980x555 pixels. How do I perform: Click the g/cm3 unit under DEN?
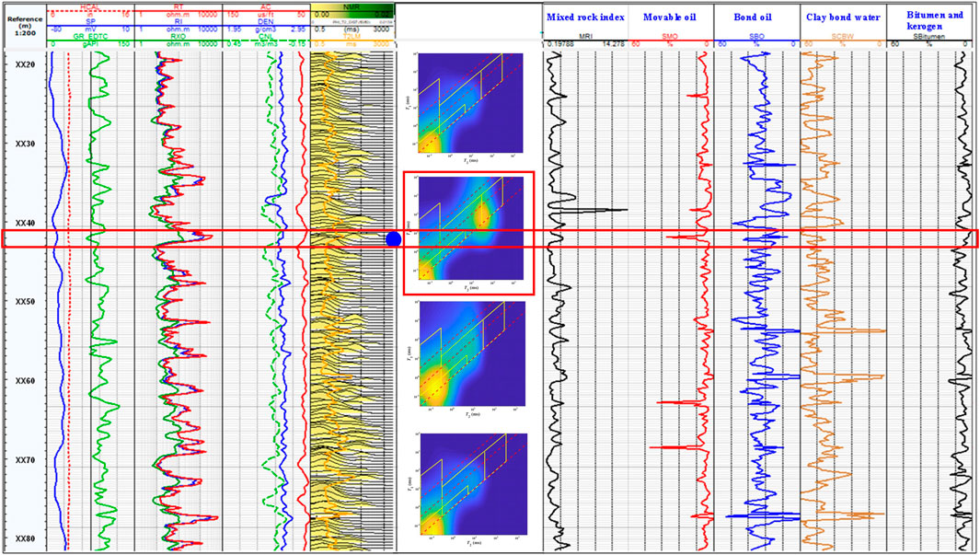pos(266,29)
